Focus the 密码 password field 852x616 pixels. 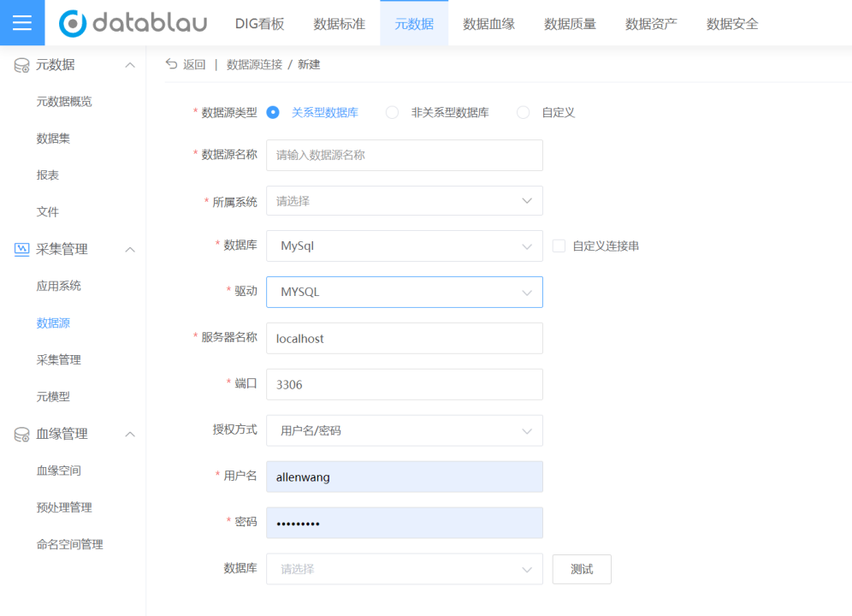pos(405,523)
